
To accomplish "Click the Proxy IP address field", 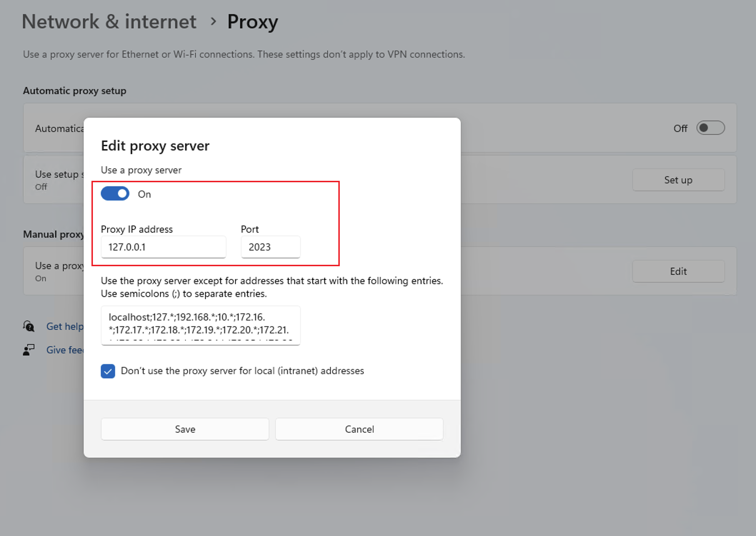I will click(x=163, y=247).
